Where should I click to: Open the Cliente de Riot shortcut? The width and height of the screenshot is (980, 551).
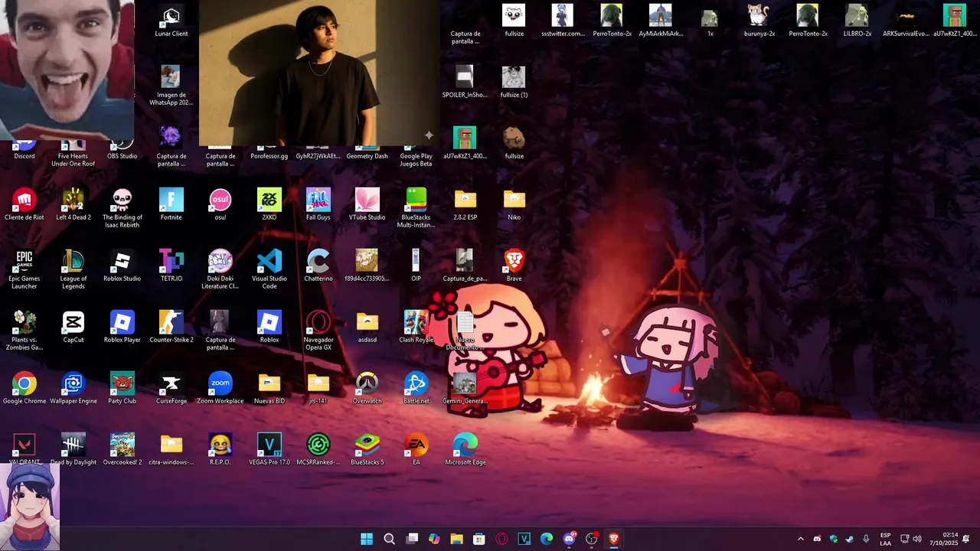coord(24,205)
